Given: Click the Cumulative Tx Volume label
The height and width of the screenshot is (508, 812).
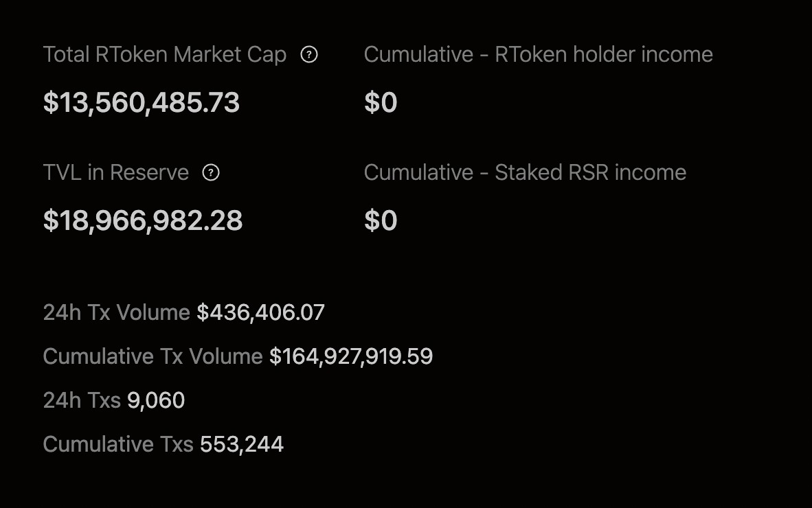Looking at the screenshot, I should (x=153, y=356).
